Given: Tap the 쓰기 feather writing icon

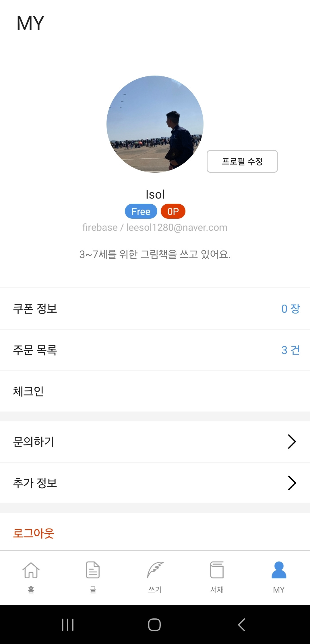Looking at the screenshot, I should tap(155, 570).
